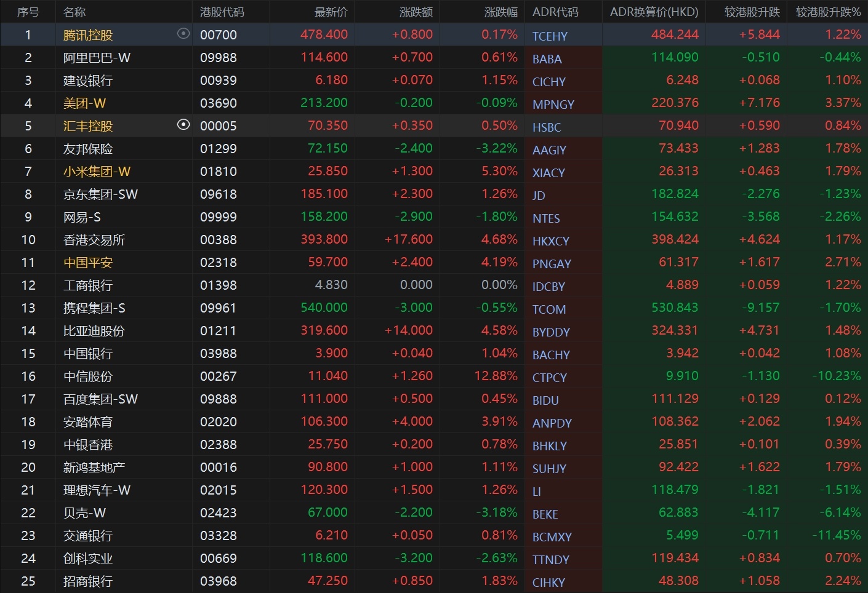This screenshot has width=868, height=593.
Task: Open the 阿里巴巴-W stock name
Action: pyautogui.click(x=97, y=58)
